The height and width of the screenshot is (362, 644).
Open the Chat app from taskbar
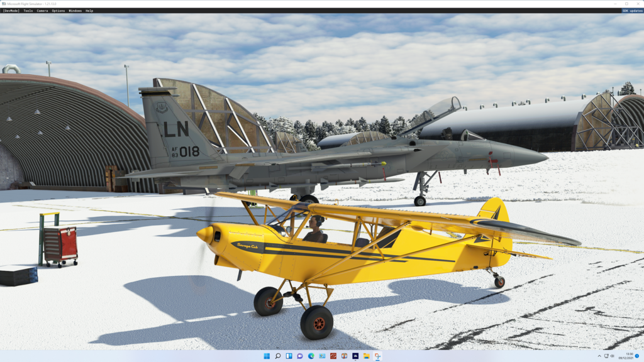300,356
